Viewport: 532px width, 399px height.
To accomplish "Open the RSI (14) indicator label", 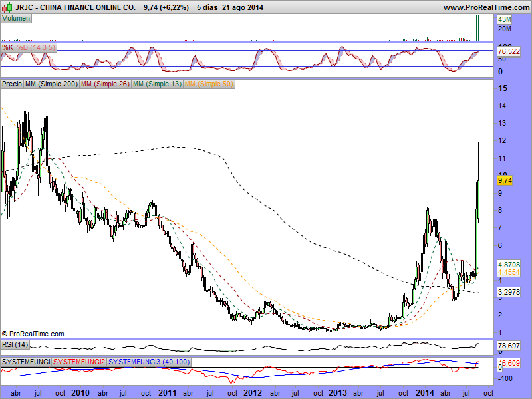I will [x=16, y=344].
